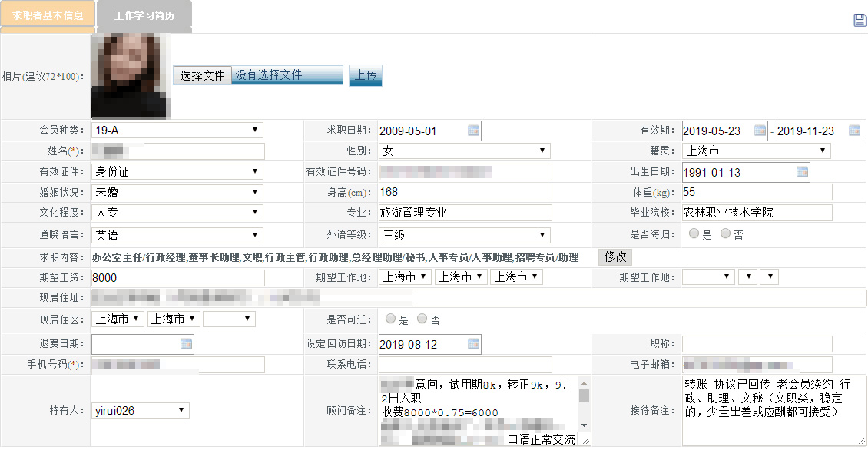This screenshot has width=868, height=450.
Task: Open calendar picker for 设定回访日期
Action: click(x=473, y=344)
